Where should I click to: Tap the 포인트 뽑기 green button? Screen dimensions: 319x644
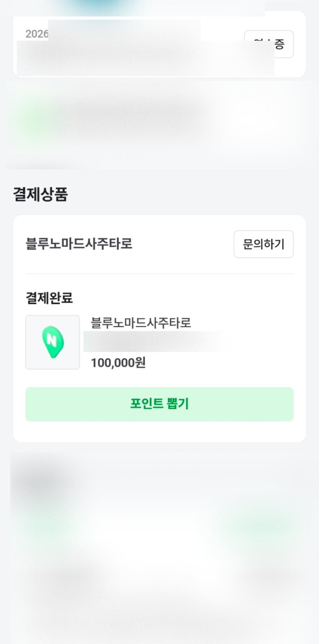pyautogui.click(x=159, y=404)
